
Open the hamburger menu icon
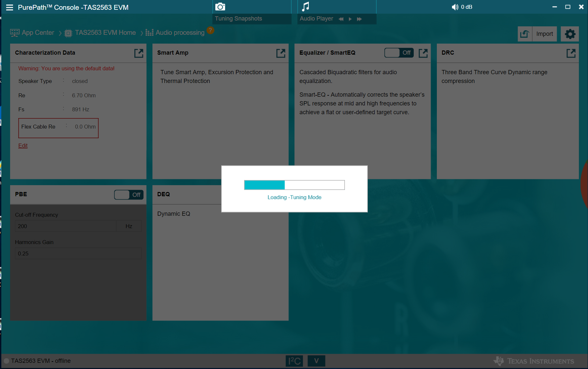click(9, 7)
